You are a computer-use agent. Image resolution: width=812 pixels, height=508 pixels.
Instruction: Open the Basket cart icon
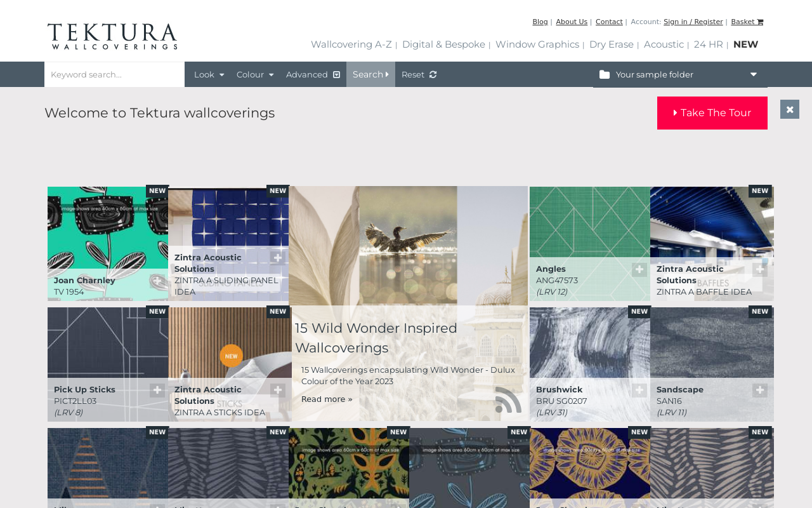point(760,22)
